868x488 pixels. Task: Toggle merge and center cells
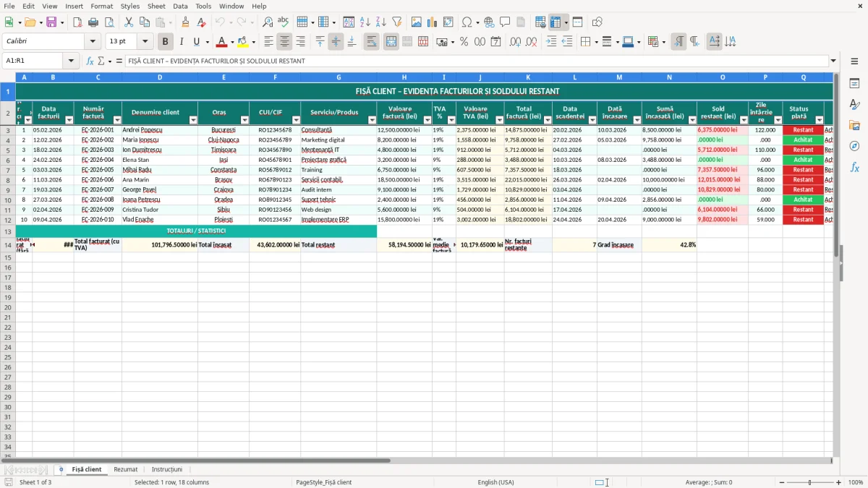391,42
